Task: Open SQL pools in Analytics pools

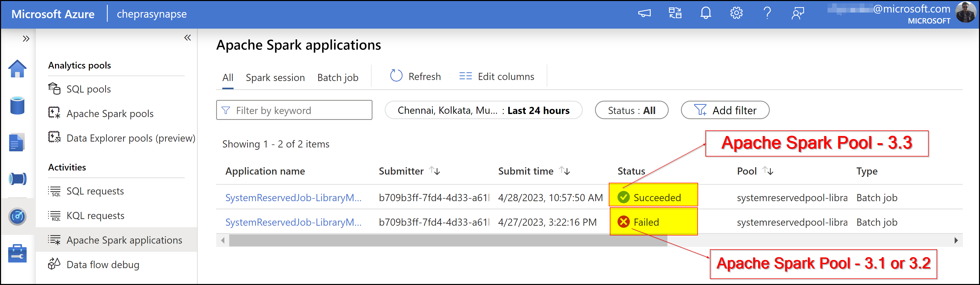Action: pyautogui.click(x=89, y=89)
